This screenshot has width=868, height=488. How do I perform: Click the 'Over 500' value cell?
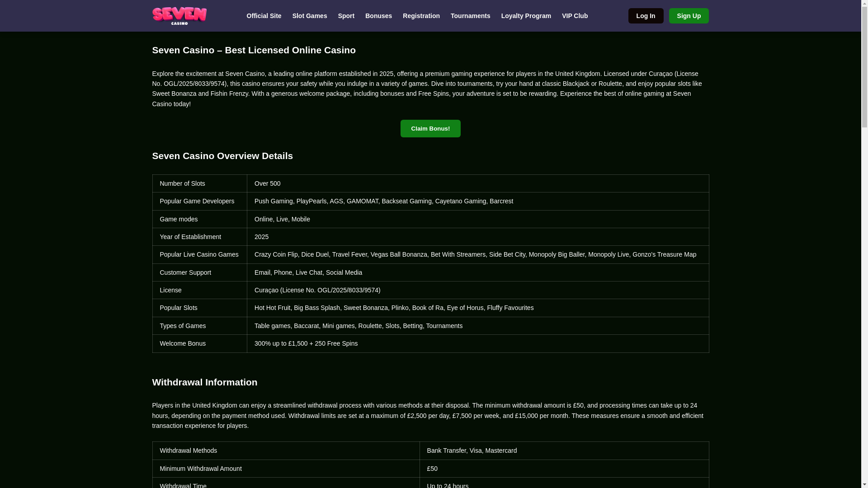coord(478,183)
